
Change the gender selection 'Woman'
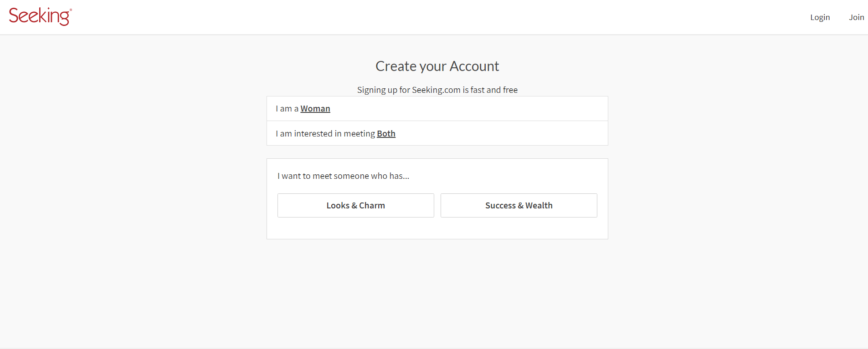(315, 109)
